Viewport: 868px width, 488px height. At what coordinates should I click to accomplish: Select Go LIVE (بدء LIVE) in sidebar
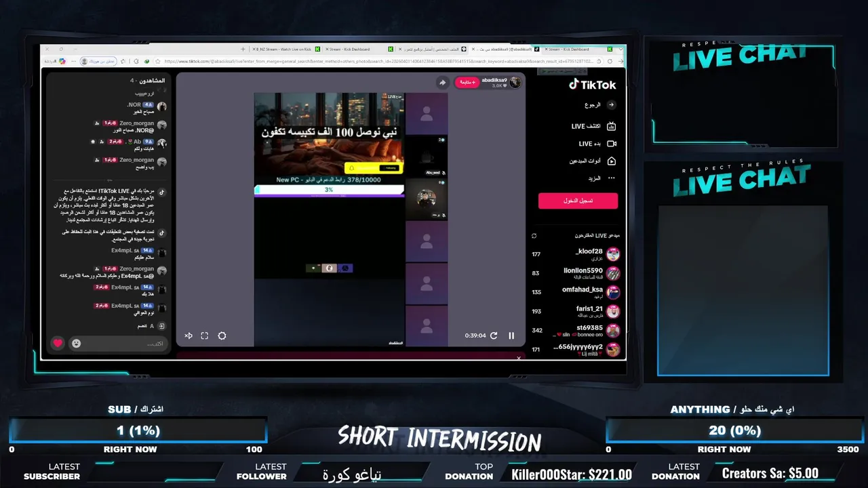click(597, 144)
